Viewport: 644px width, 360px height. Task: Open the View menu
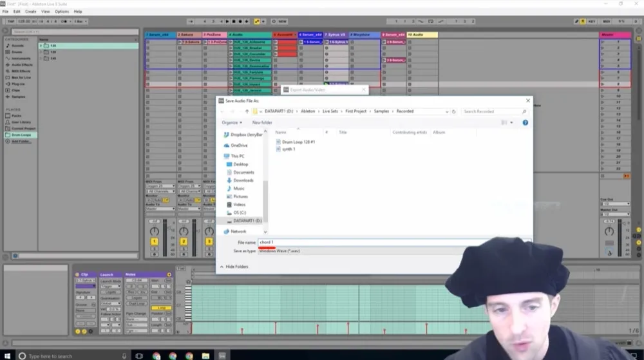pyautogui.click(x=46, y=12)
